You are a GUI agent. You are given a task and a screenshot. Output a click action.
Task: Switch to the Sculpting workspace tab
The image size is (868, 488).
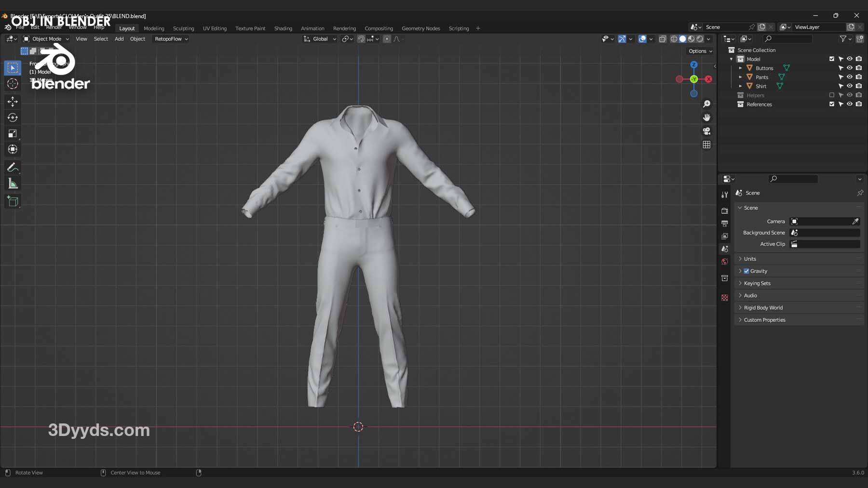[x=183, y=28]
